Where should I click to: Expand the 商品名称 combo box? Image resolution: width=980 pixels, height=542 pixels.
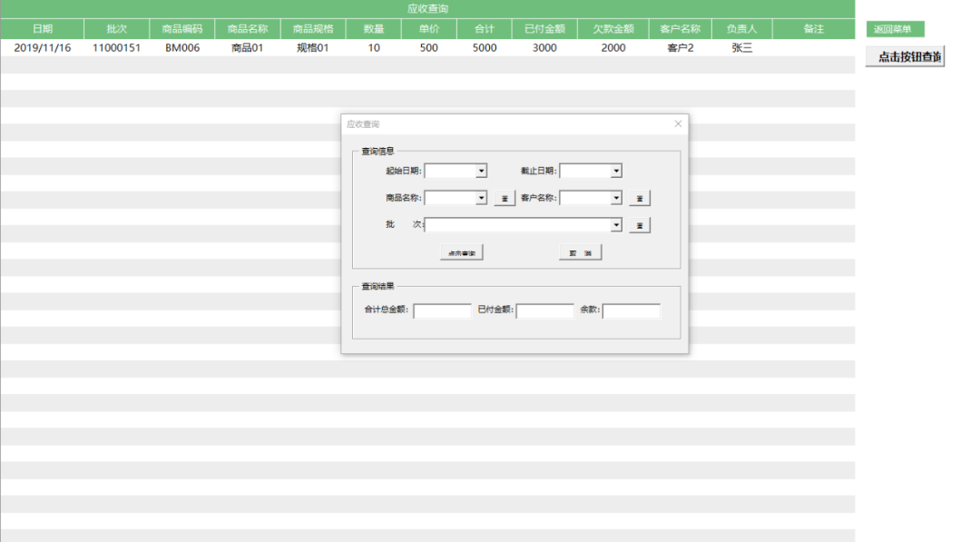pos(481,198)
